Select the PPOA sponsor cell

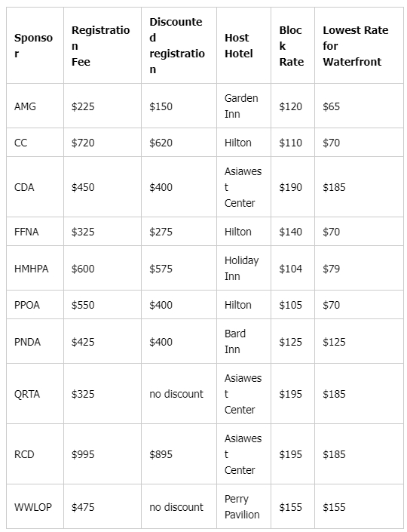click(35, 305)
